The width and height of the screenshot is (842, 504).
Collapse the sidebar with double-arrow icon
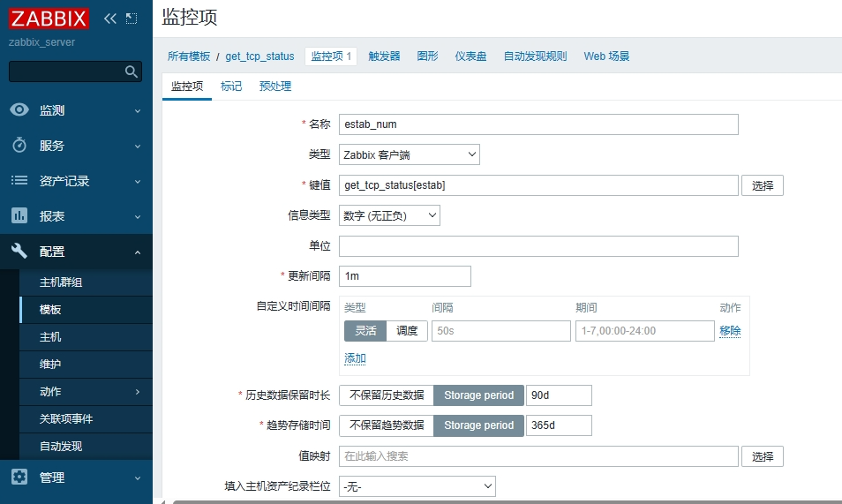110,19
